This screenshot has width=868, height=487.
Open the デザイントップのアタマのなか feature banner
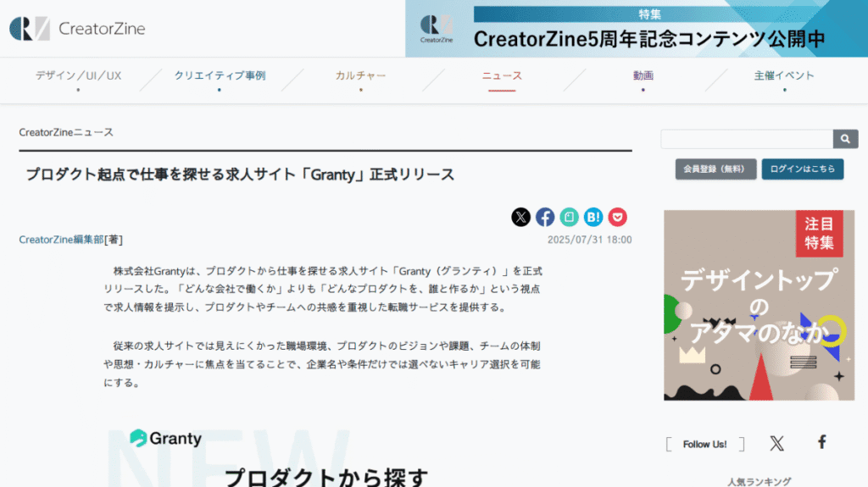(x=759, y=305)
